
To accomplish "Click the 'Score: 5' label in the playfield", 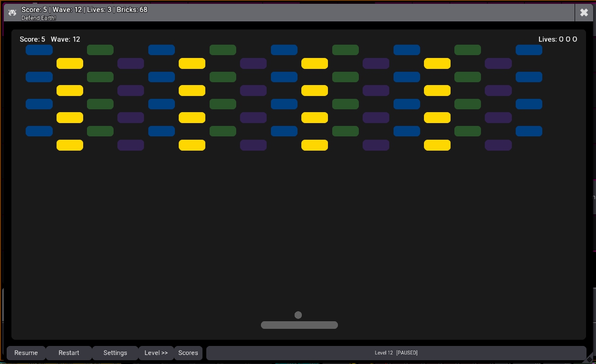I will click(x=32, y=39).
